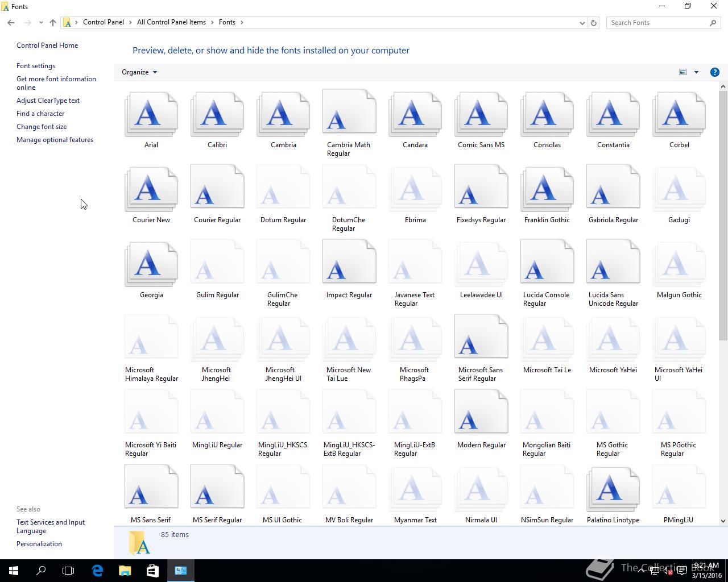Expand the address bar history dropdown
The width and height of the screenshot is (728, 582).
(582, 23)
